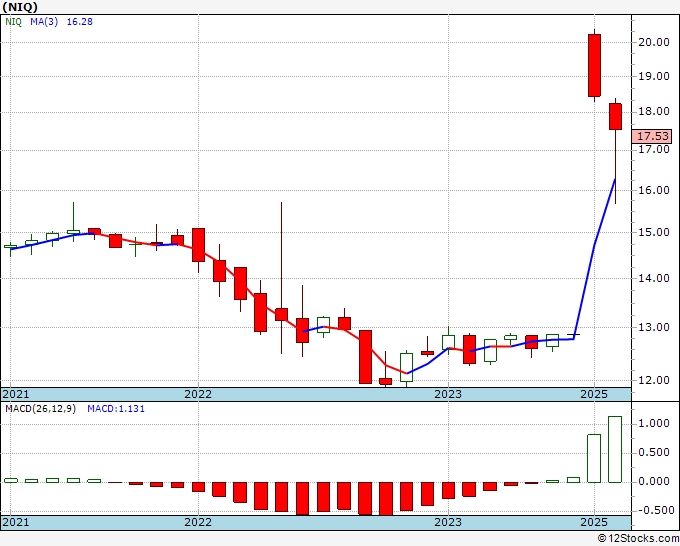Click 2023 on the price chart timeline
This screenshot has width=680, height=546.
pyautogui.click(x=448, y=394)
